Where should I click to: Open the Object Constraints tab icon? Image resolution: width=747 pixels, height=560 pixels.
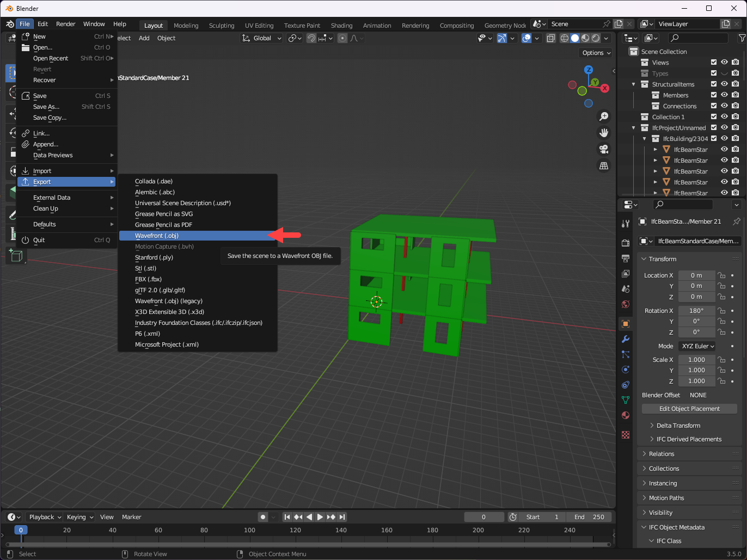(626, 385)
